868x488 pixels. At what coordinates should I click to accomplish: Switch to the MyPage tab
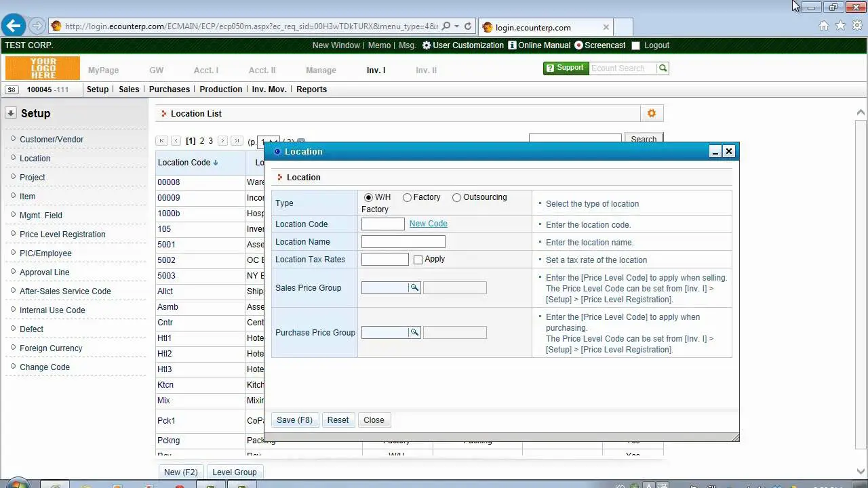click(103, 70)
